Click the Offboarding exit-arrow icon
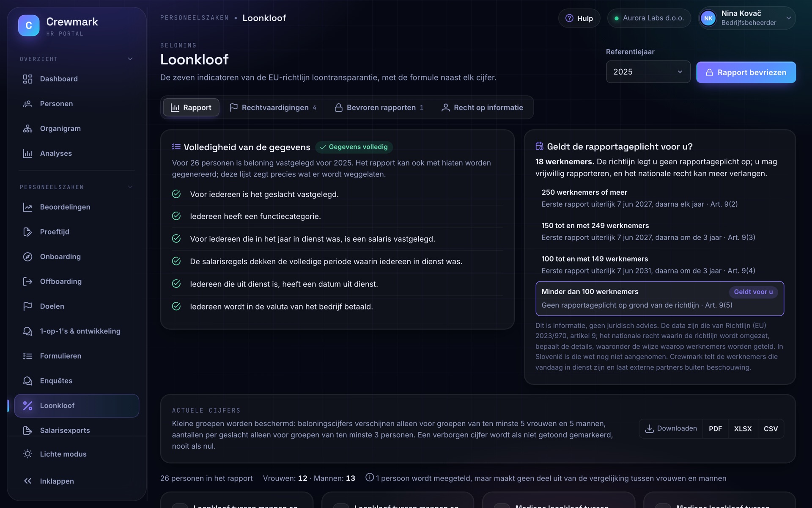Viewport: 812px width, 508px height. click(x=27, y=282)
